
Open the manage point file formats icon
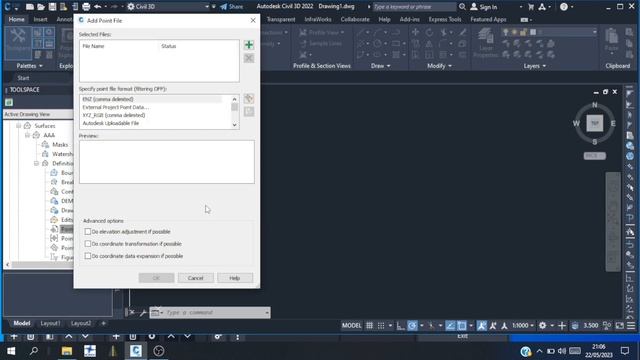(249, 98)
